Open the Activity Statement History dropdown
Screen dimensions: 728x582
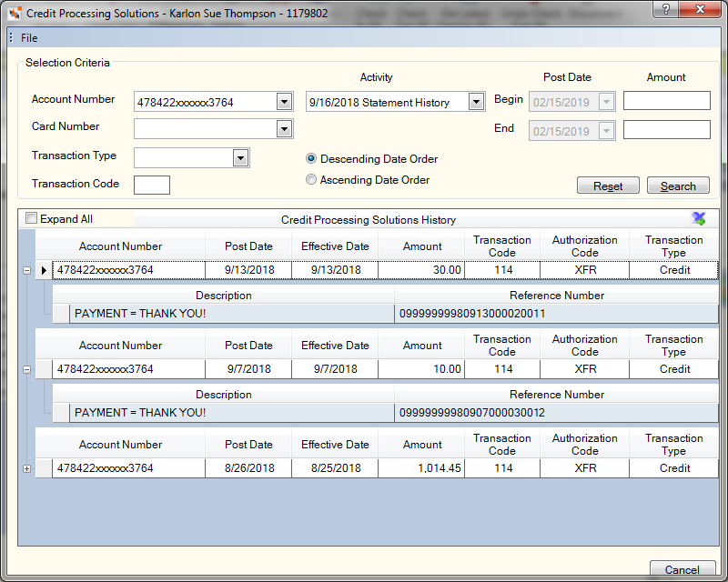[x=476, y=102]
